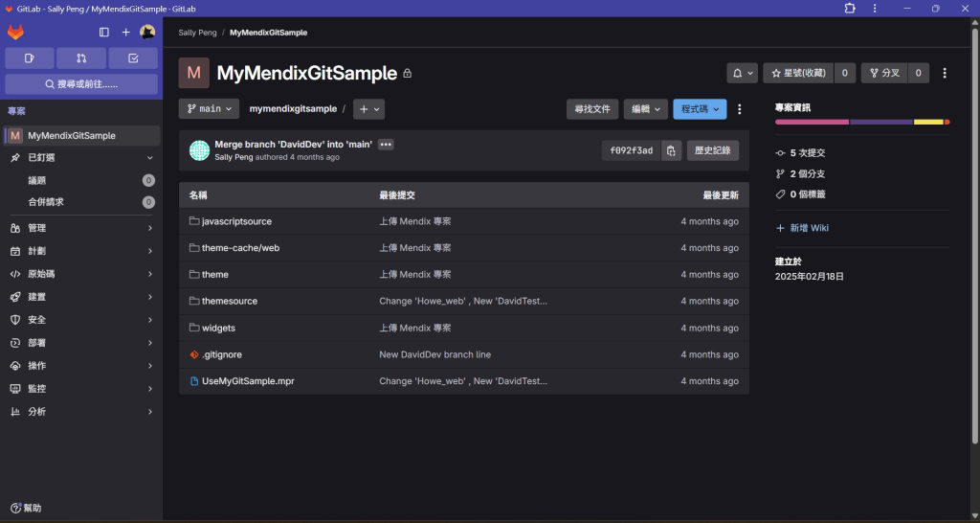Open 合併請求 merge requests in sidebar
The height and width of the screenshot is (523, 980).
pyautogui.click(x=82, y=202)
